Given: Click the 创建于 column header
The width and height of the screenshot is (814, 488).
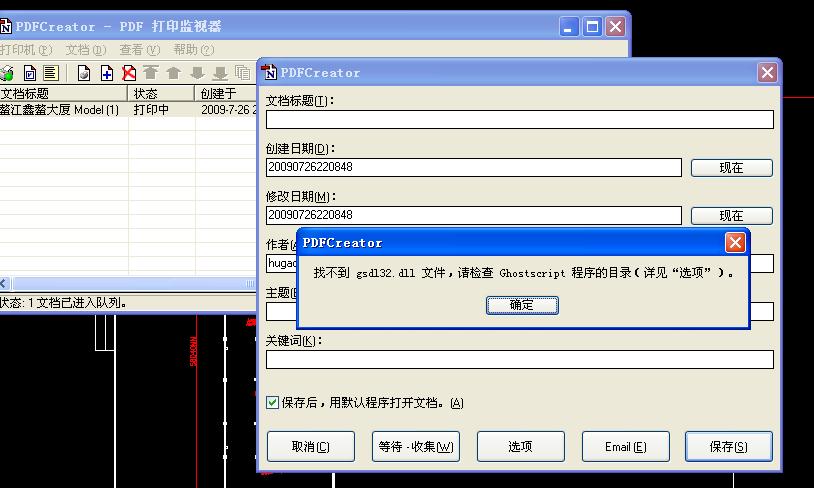Looking at the screenshot, I should tap(226, 93).
